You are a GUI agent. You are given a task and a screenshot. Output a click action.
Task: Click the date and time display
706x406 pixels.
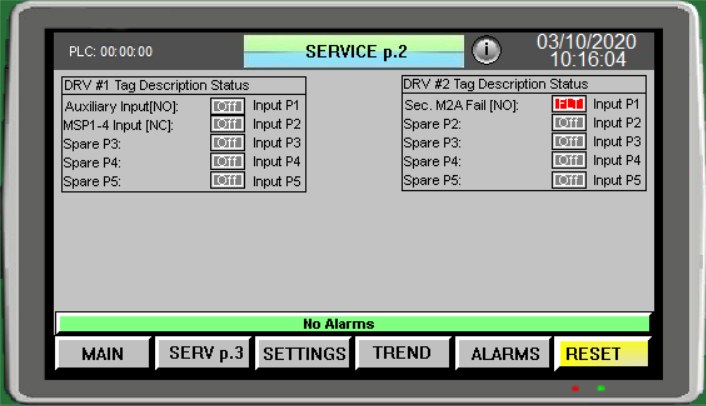[587, 50]
